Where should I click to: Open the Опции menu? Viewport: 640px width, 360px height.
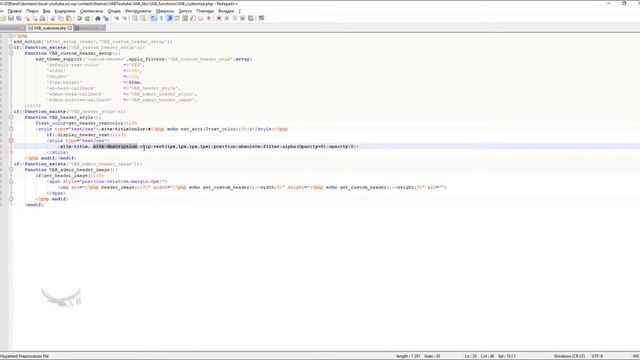(x=114, y=11)
